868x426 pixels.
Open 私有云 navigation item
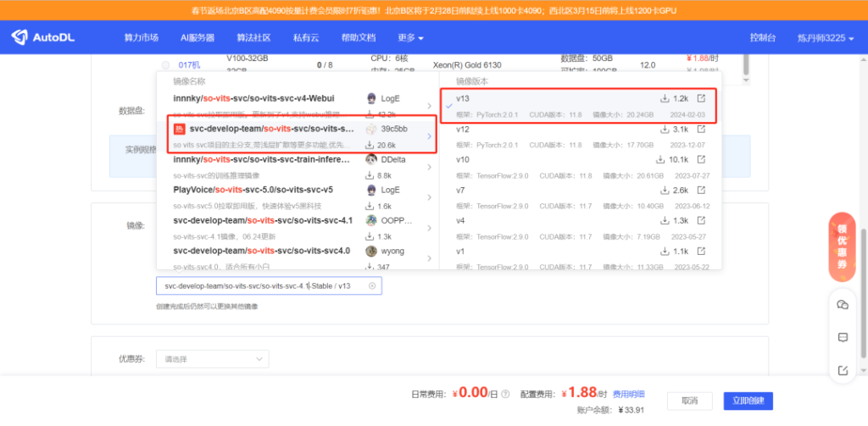pyautogui.click(x=306, y=37)
